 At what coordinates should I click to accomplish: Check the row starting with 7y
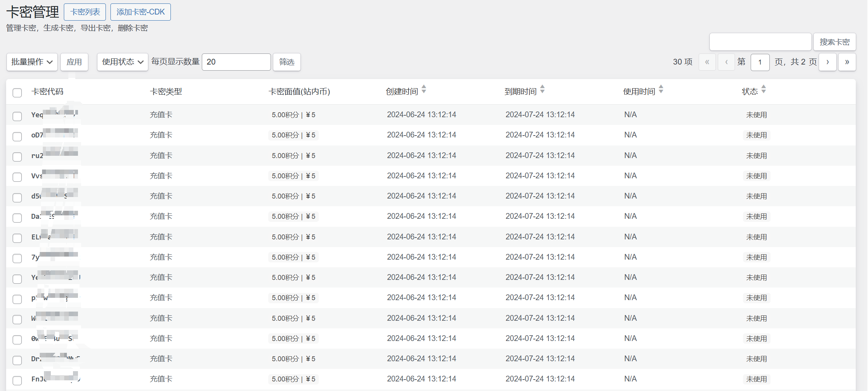[x=17, y=258]
